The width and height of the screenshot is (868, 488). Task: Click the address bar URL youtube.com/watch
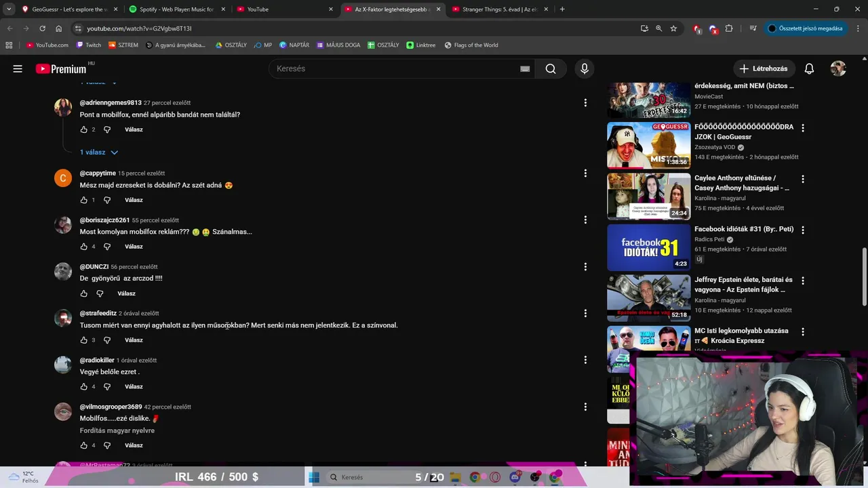tap(139, 28)
